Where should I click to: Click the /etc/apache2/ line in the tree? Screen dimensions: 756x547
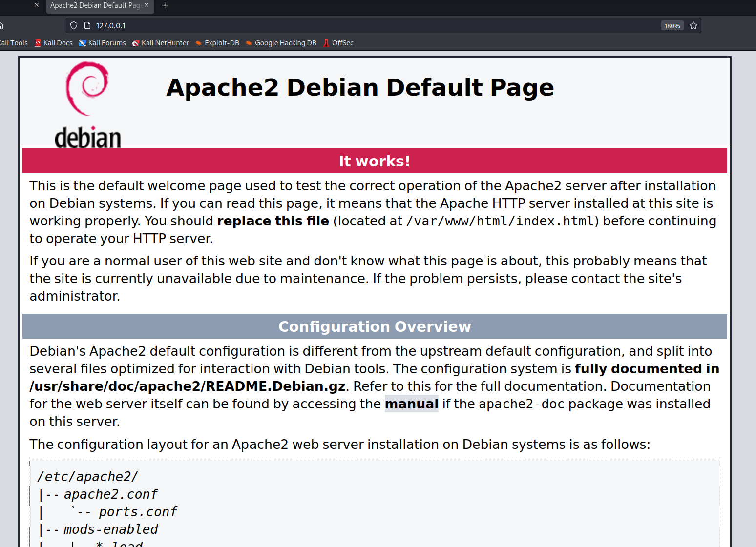tap(88, 477)
